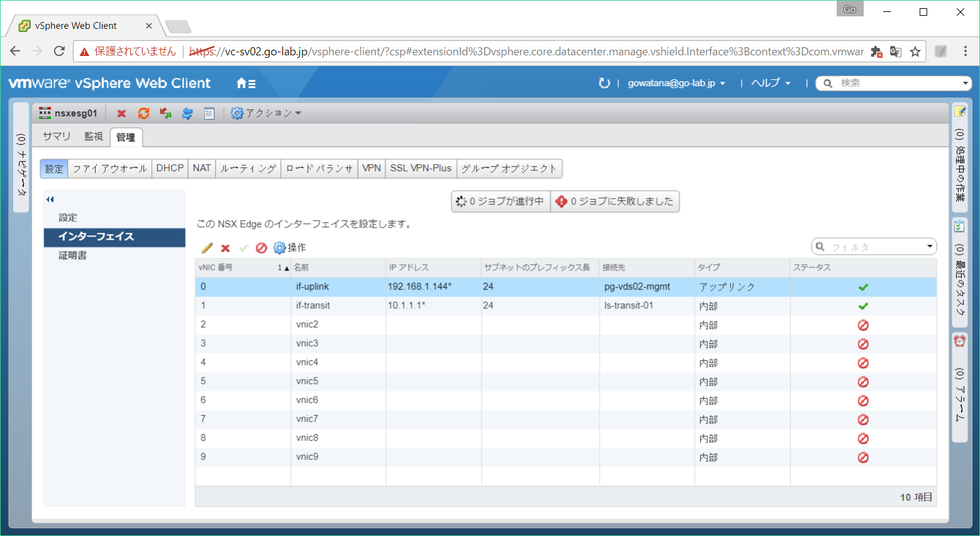Click the red X delete icon above the interface table

(x=225, y=248)
